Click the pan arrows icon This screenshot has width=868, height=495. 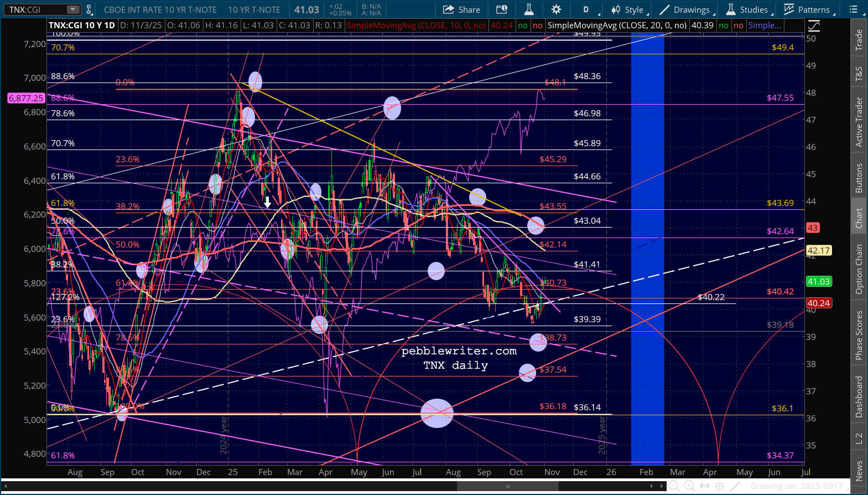coord(704,486)
